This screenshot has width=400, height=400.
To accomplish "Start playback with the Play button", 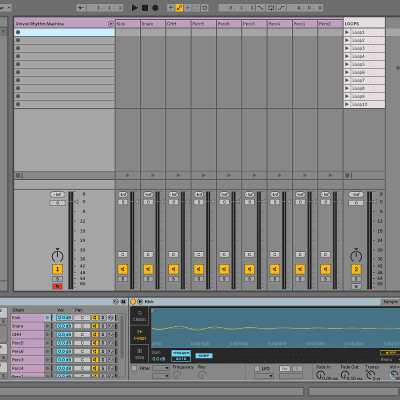I will (135, 8).
